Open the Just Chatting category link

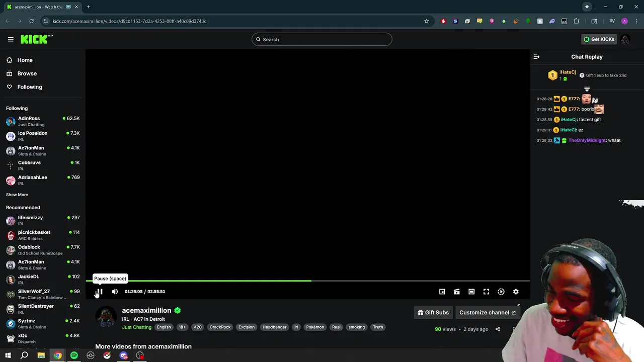coord(136,327)
